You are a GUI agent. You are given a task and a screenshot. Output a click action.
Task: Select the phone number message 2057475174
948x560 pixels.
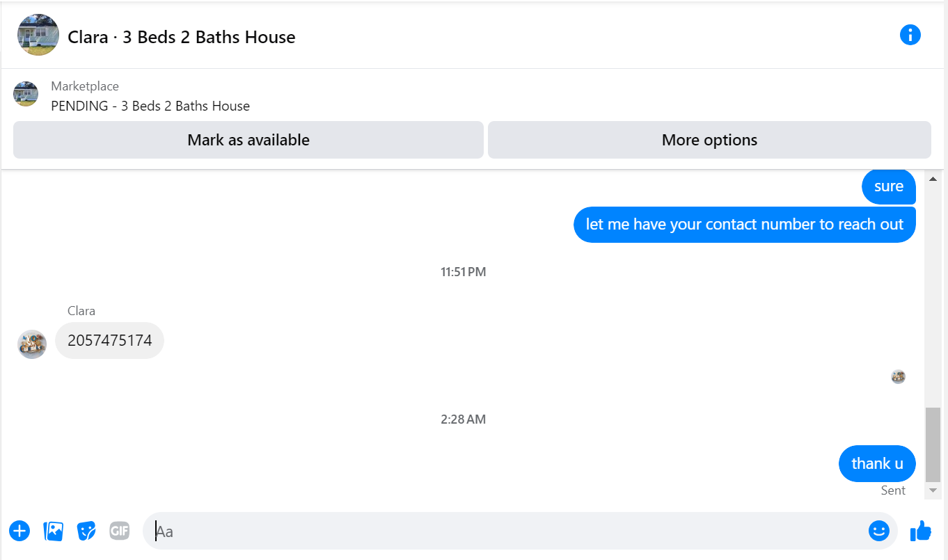(109, 341)
